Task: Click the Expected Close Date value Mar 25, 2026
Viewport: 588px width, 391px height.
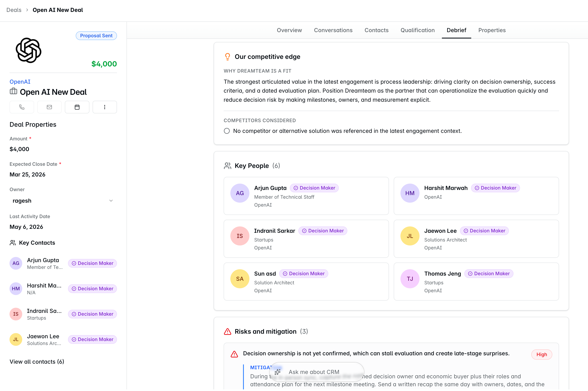Action: click(27, 174)
